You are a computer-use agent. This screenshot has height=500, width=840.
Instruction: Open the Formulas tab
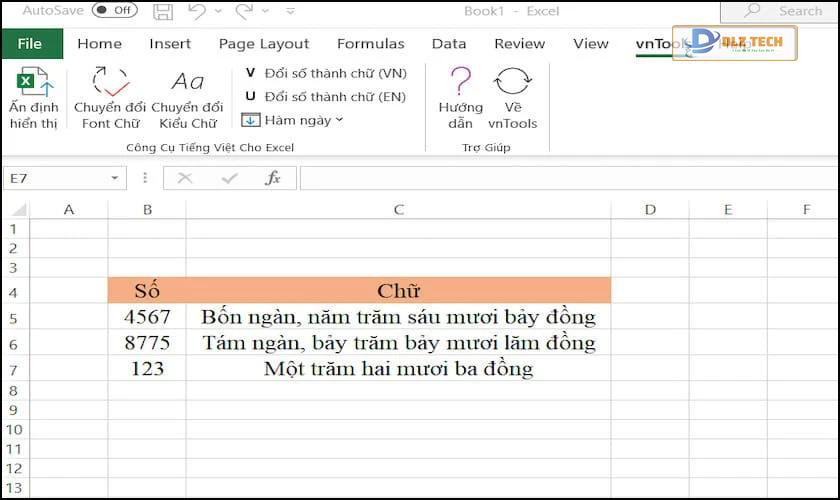point(371,43)
